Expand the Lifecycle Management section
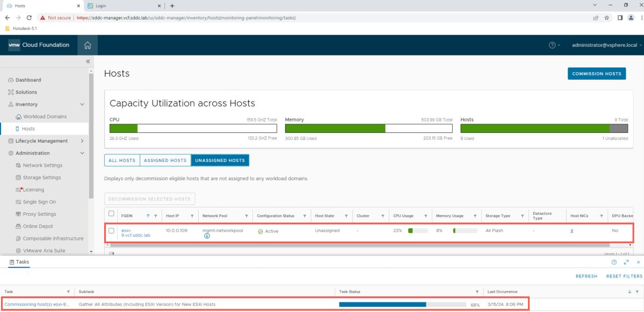 point(83,141)
